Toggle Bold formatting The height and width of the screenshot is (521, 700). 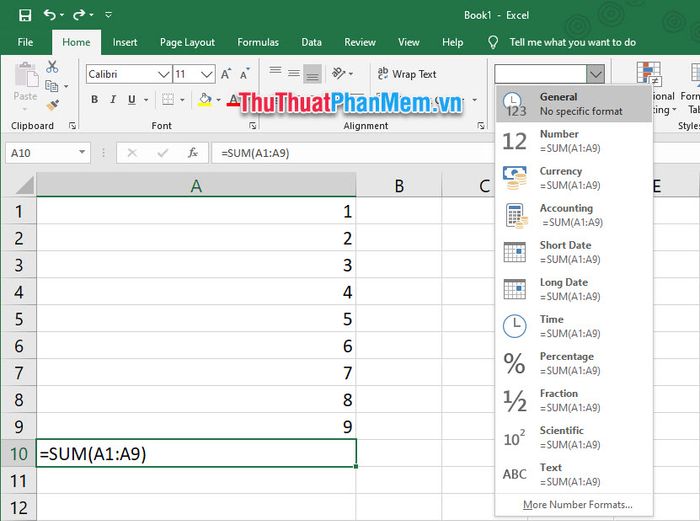click(x=95, y=100)
